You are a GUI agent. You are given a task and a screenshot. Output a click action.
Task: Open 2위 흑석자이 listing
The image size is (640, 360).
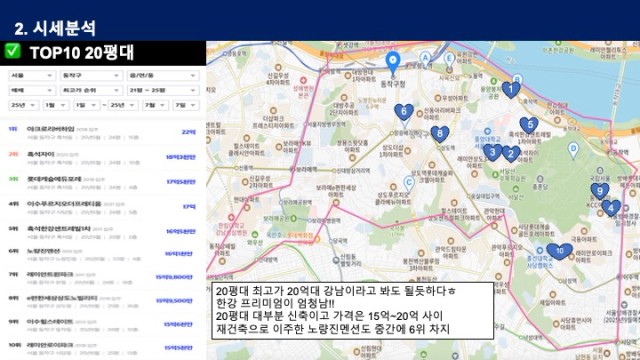pos(102,158)
